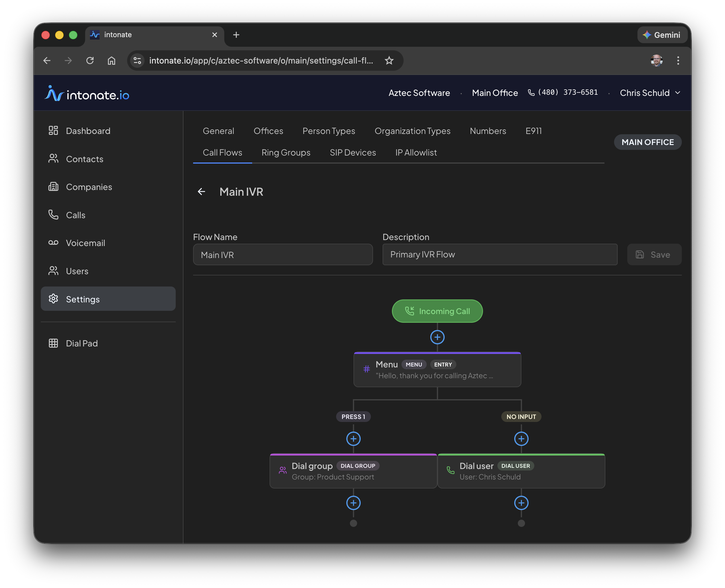
Task: Select the Dial group Product Support node
Action: coord(353,471)
